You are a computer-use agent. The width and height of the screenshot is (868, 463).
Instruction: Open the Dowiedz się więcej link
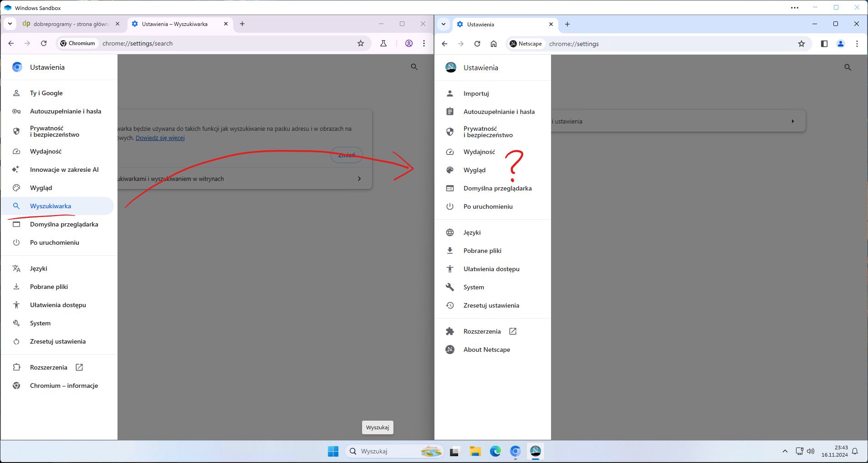(x=160, y=137)
